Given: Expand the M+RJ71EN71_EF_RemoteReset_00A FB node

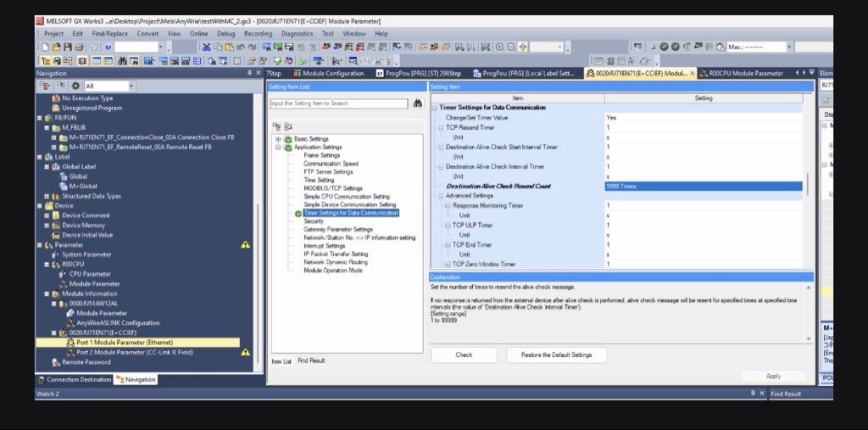Looking at the screenshot, I should click(53, 148).
